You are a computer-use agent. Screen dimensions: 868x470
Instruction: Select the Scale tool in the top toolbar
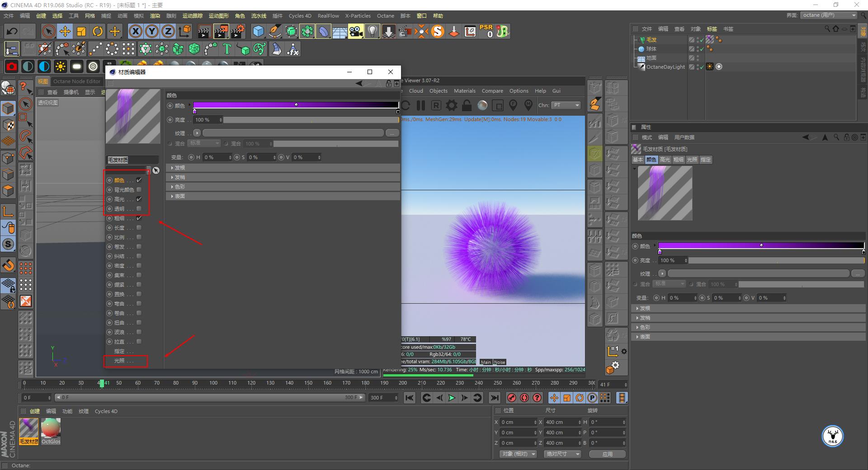click(81, 31)
